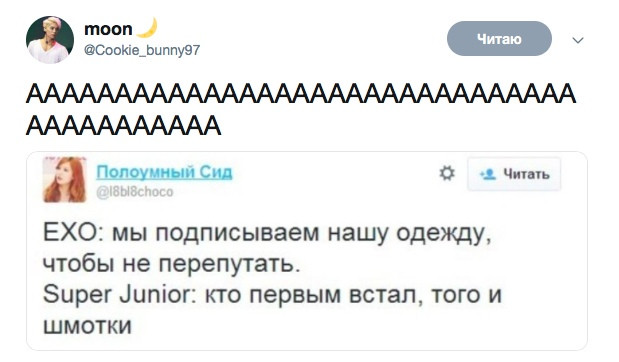Image resolution: width=619 pixels, height=362 pixels.
Task: Click the word EXO in the quoted tweet
Action: point(70,233)
